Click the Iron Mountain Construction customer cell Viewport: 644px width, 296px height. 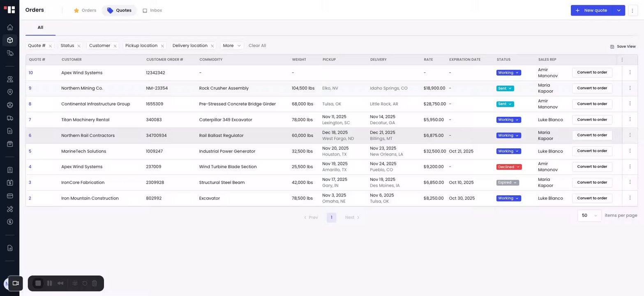point(90,198)
